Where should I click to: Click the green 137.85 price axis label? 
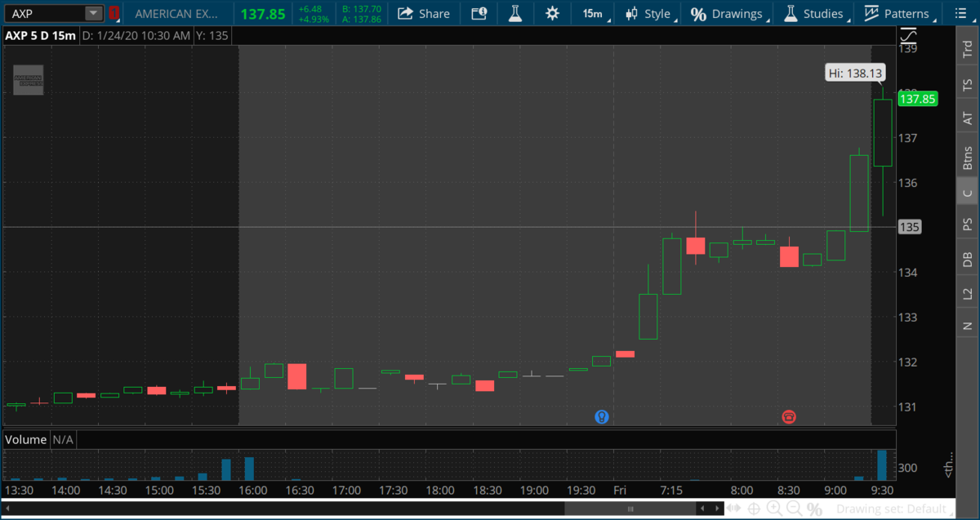pyautogui.click(x=917, y=99)
